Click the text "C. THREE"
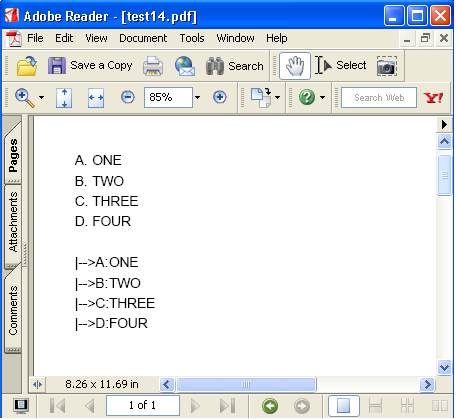 pos(106,201)
